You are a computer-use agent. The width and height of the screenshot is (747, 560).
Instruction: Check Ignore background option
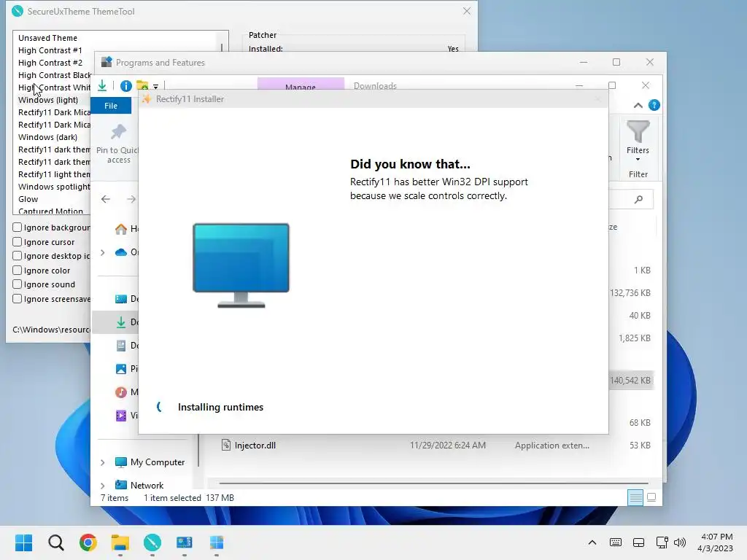click(x=18, y=227)
